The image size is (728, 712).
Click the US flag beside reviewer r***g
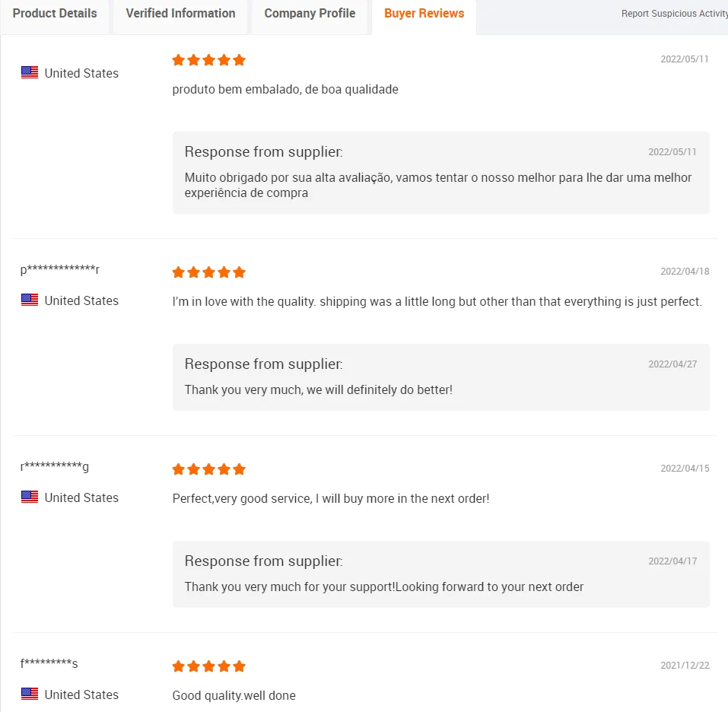(30, 497)
